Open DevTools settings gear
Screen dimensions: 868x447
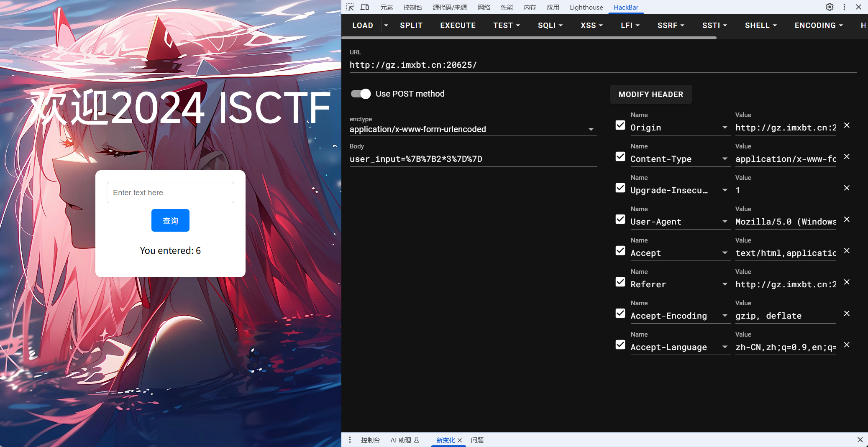click(830, 7)
